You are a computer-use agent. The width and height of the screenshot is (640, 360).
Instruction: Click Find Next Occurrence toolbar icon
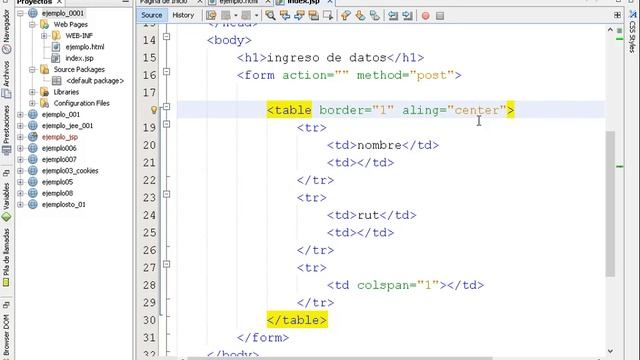coord(299,16)
